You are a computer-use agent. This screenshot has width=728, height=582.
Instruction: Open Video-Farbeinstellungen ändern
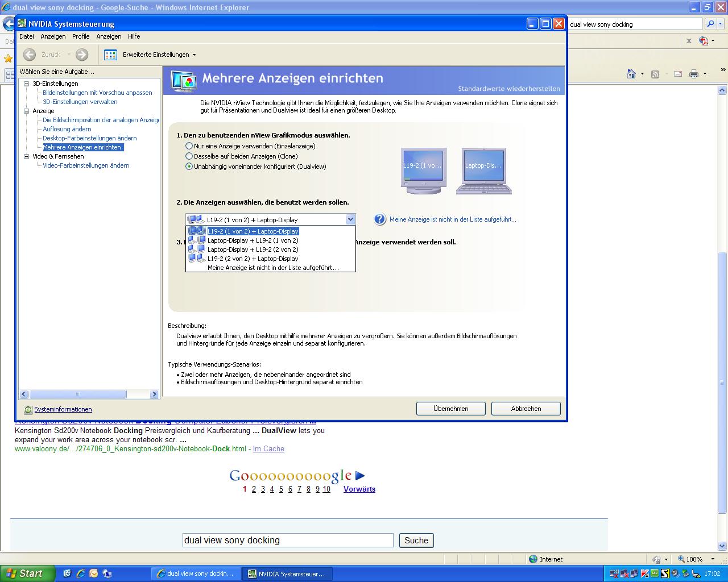[86, 165]
